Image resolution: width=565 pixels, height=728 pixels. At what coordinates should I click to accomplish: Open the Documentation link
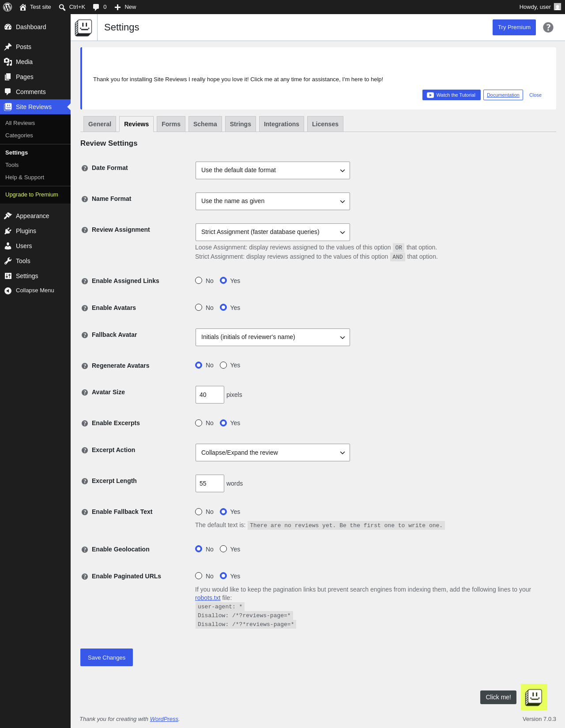[503, 95]
